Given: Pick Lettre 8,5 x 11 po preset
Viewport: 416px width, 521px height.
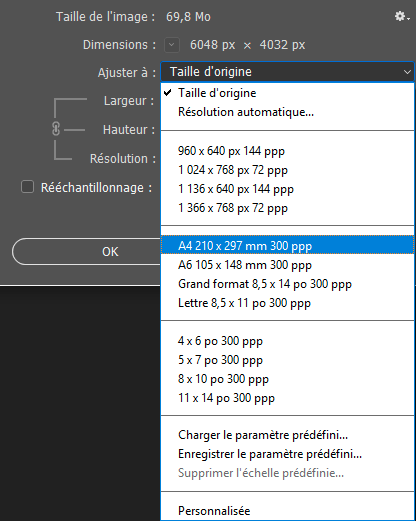Looking at the screenshot, I should 288,303.
